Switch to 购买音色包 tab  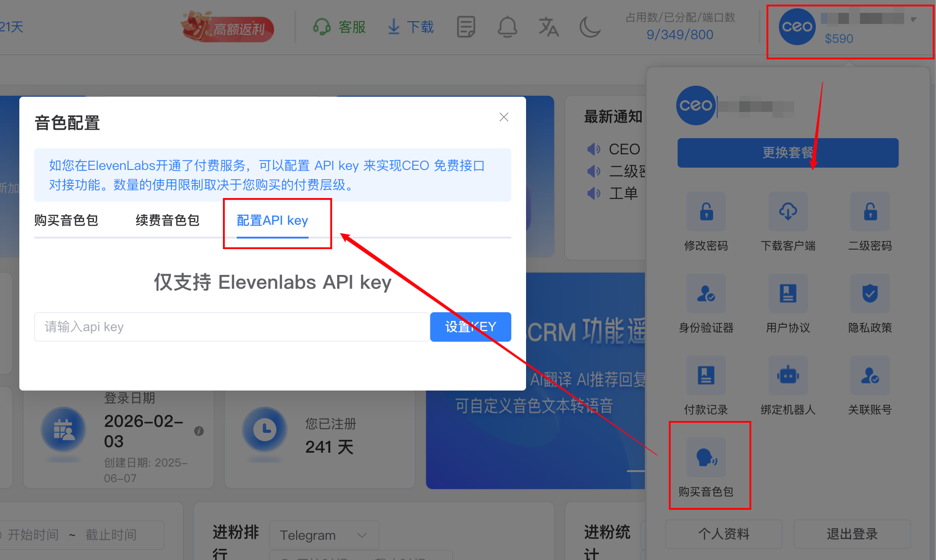tap(66, 221)
